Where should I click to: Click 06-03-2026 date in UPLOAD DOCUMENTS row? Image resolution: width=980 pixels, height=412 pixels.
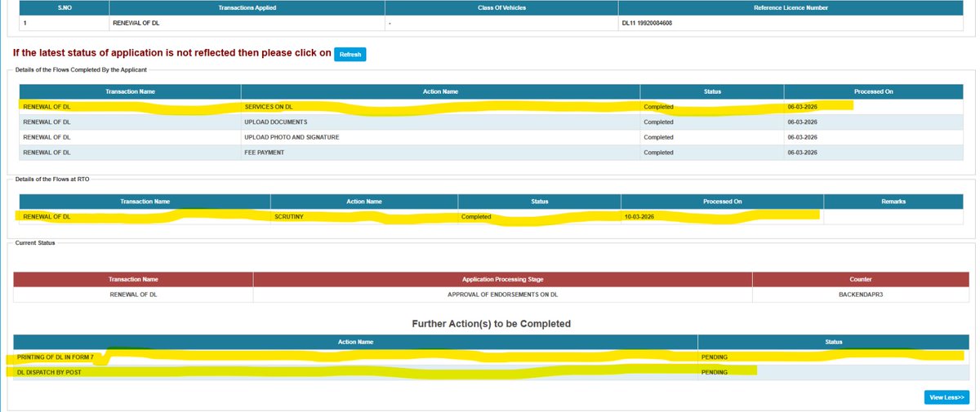tap(803, 122)
